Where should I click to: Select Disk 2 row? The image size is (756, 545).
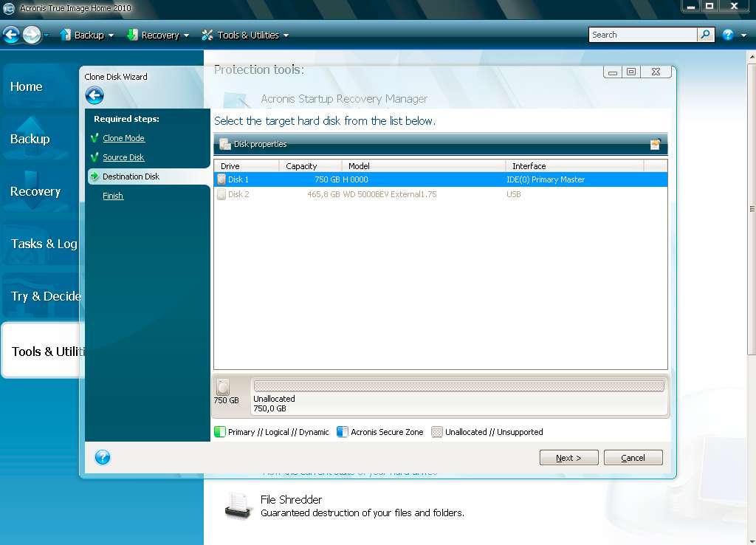(441, 194)
